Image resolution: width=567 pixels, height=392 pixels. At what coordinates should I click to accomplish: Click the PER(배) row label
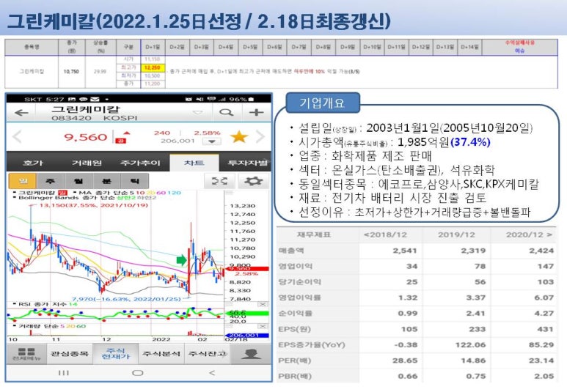[294, 360]
